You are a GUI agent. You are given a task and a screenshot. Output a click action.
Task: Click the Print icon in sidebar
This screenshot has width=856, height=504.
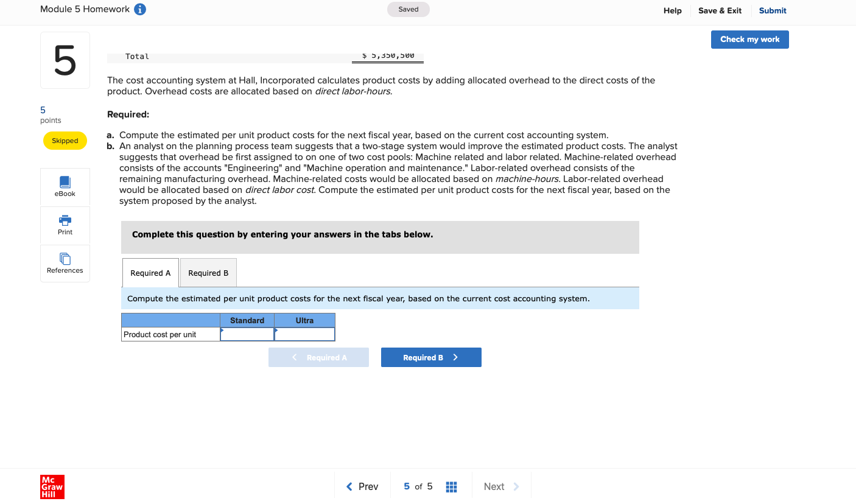(65, 225)
